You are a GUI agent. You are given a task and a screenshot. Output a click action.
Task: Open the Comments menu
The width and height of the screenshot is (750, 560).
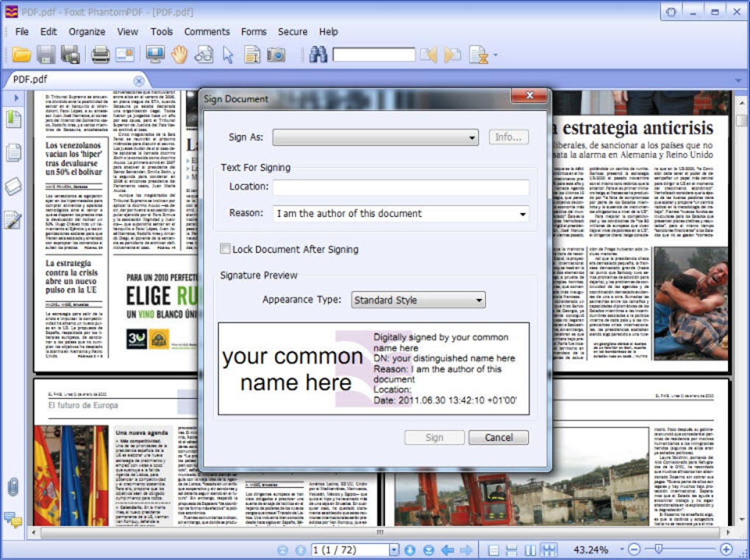click(207, 32)
